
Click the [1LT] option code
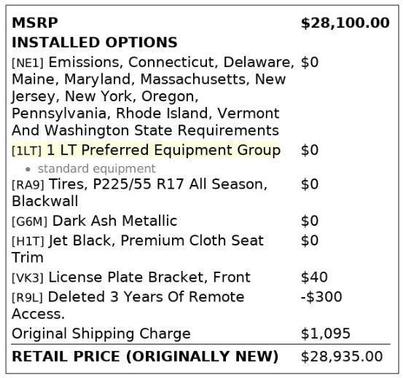(27, 151)
